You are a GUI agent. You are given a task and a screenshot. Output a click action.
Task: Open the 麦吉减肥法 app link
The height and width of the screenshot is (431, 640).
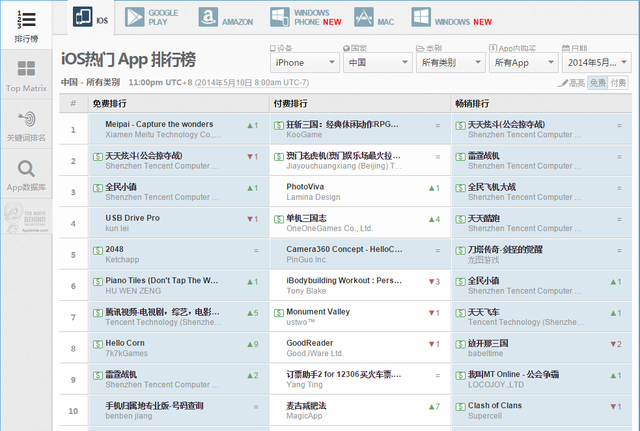tap(306, 406)
